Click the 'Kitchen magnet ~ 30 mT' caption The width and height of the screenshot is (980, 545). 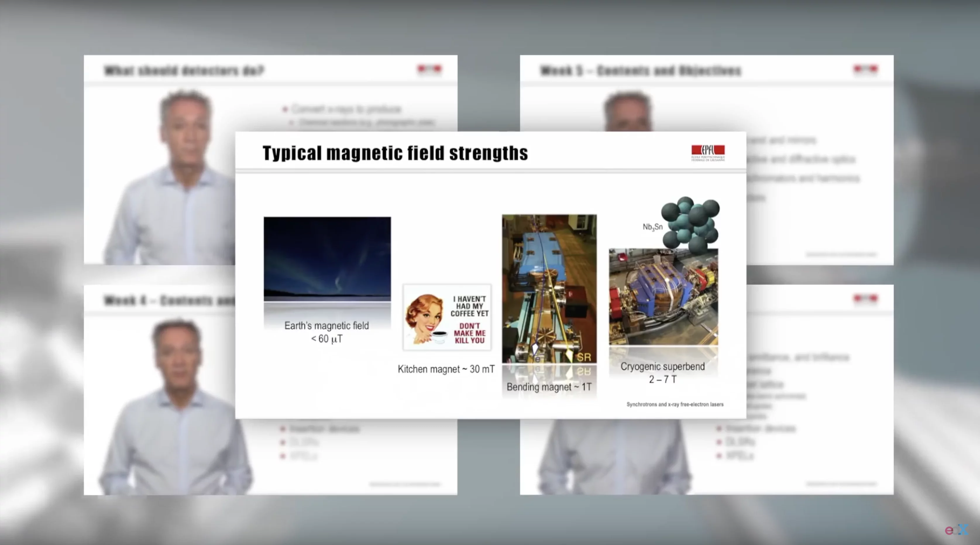coord(446,369)
